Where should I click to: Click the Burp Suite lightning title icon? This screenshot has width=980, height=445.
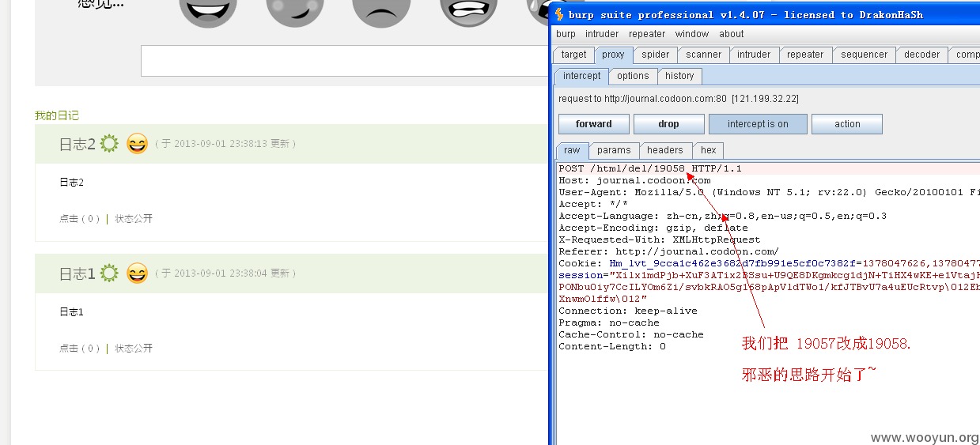(559, 14)
